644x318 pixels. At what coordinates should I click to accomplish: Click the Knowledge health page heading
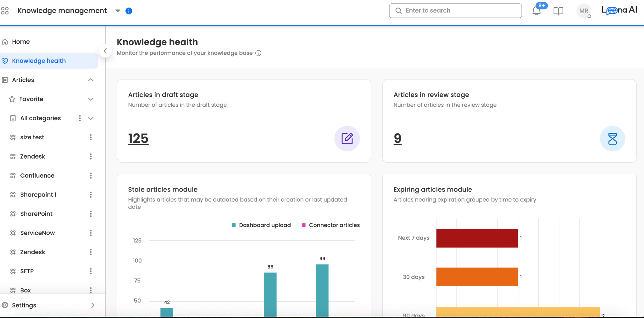tap(157, 42)
